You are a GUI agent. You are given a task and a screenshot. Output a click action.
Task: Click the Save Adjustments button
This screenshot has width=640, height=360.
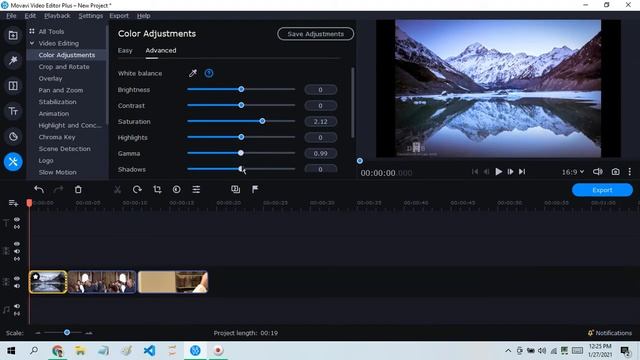pyautogui.click(x=316, y=34)
